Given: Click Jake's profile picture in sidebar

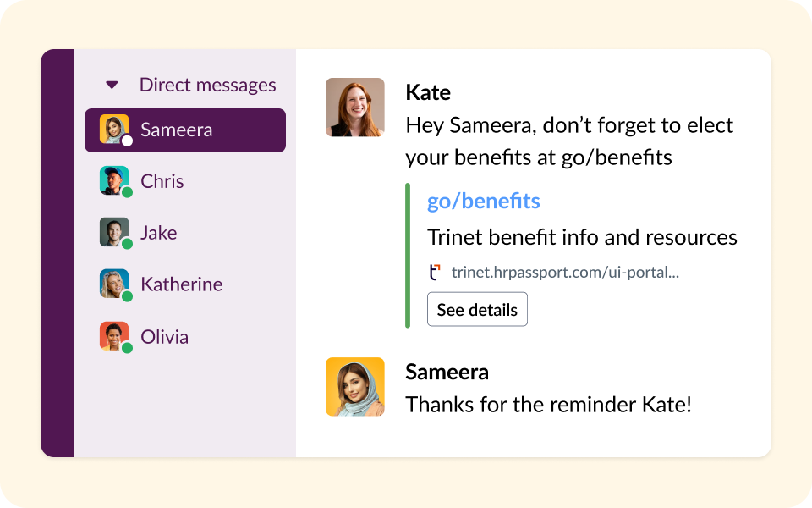Looking at the screenshot, I should tap(114, 232).
